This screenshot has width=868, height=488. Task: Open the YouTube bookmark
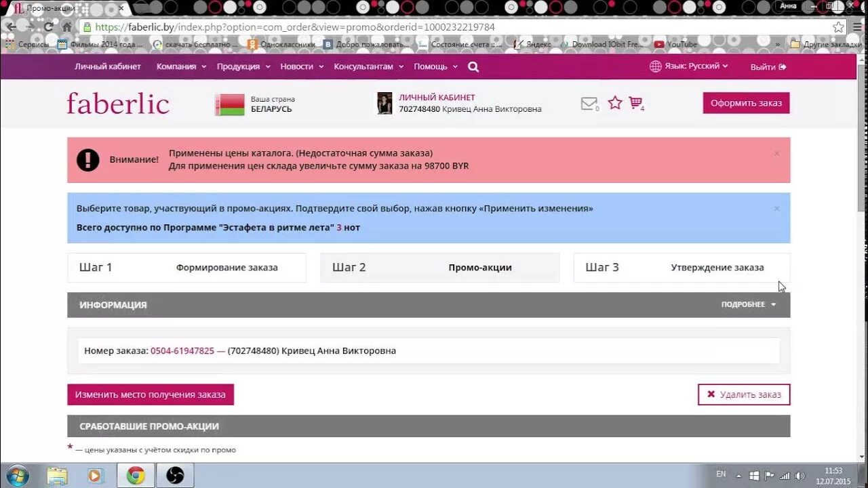point(676,45)
